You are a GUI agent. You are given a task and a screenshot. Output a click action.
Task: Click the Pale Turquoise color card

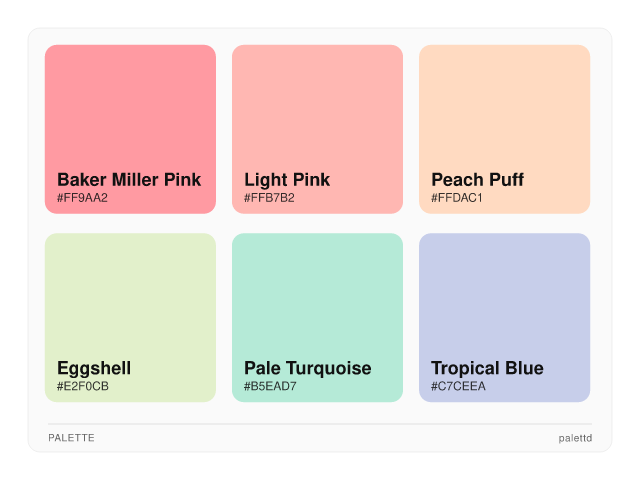[317, 300]
